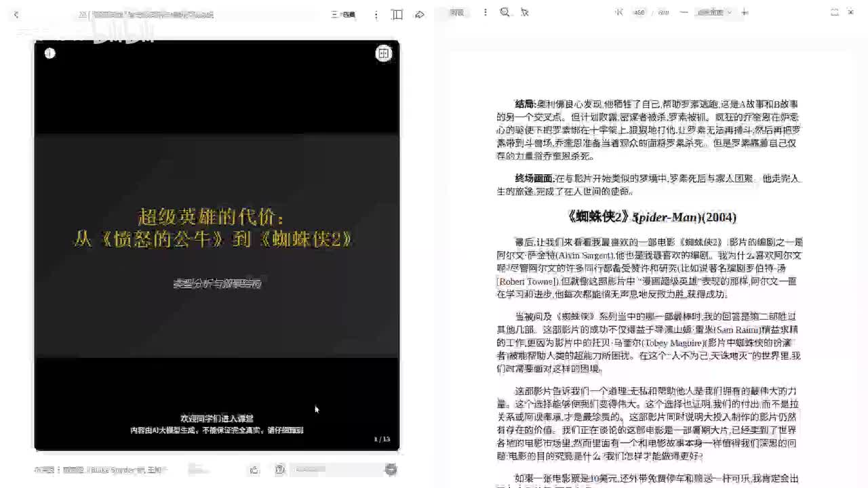Click the name Alvin Sargent in the paragraph
Screen dimensions: 868x488
click(x=587, y=256)
